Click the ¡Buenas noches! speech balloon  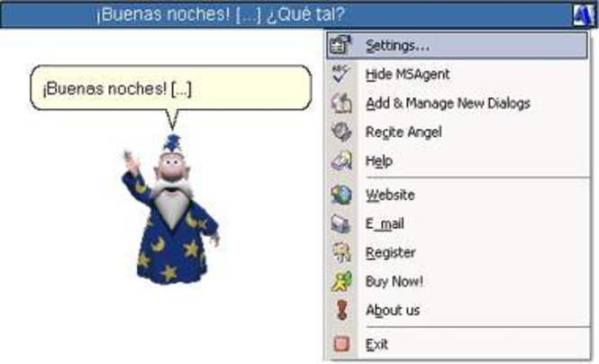(171, 88)
